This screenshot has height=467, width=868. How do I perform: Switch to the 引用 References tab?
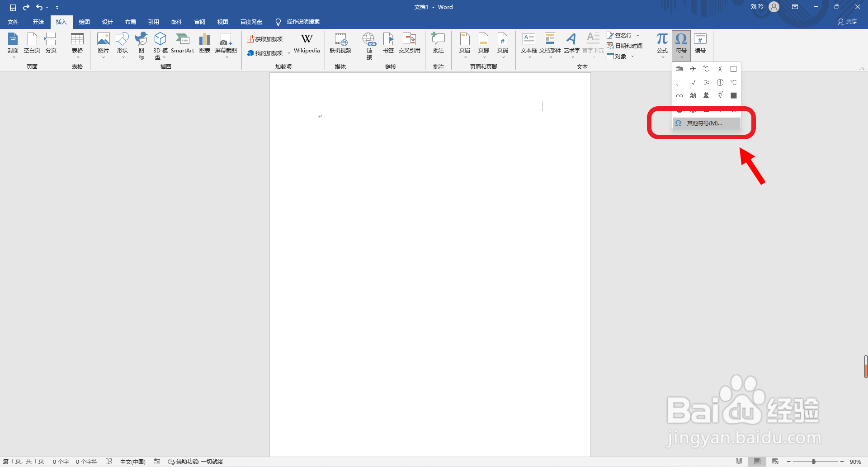point(154,22)
